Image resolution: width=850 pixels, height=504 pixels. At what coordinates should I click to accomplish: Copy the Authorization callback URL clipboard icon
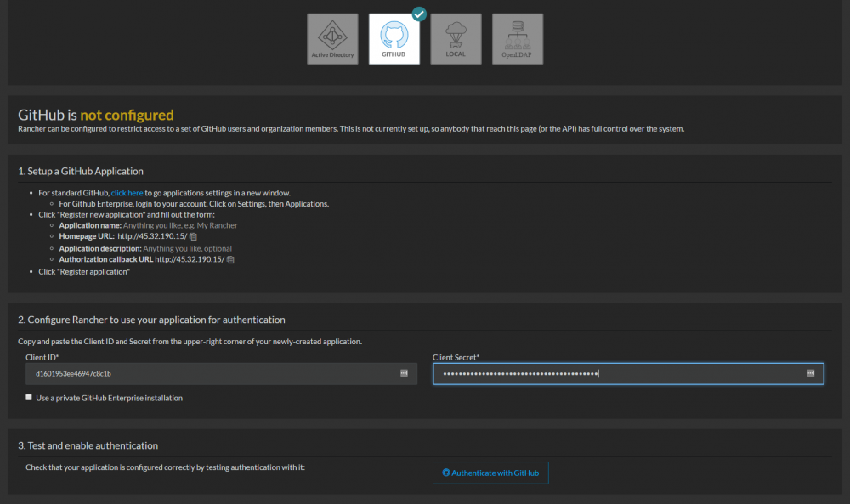[230, 260]
